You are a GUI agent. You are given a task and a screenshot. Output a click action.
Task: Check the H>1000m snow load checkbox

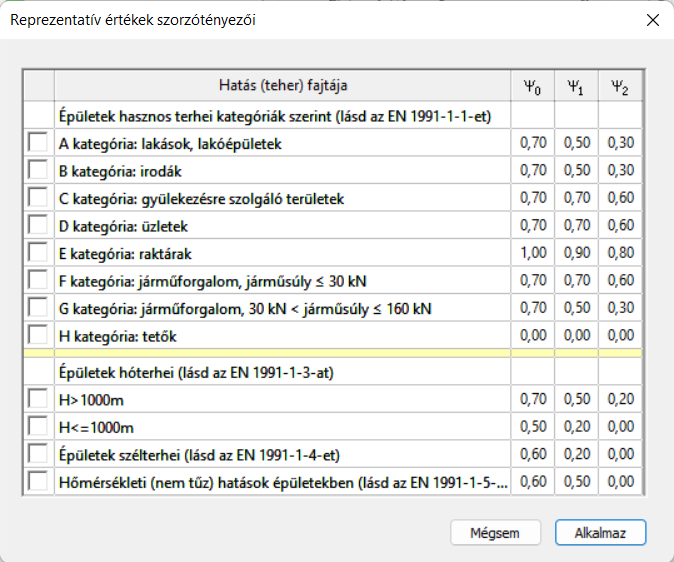tap(38, 399)
